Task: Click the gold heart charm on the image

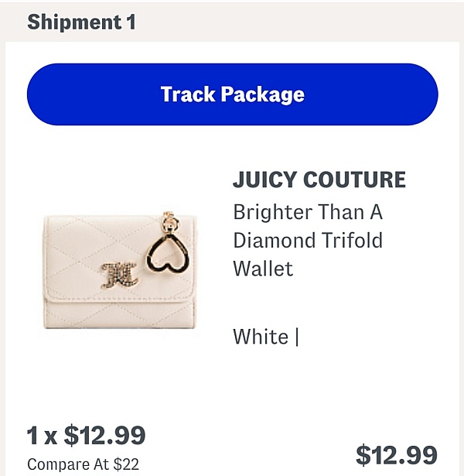Action: (168, 253)
